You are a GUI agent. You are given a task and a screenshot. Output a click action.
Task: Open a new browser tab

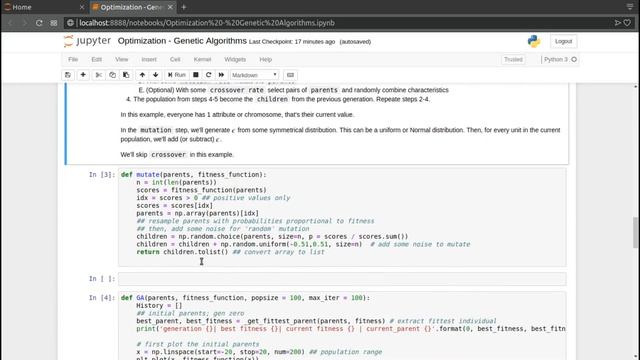tap(184, 7)
